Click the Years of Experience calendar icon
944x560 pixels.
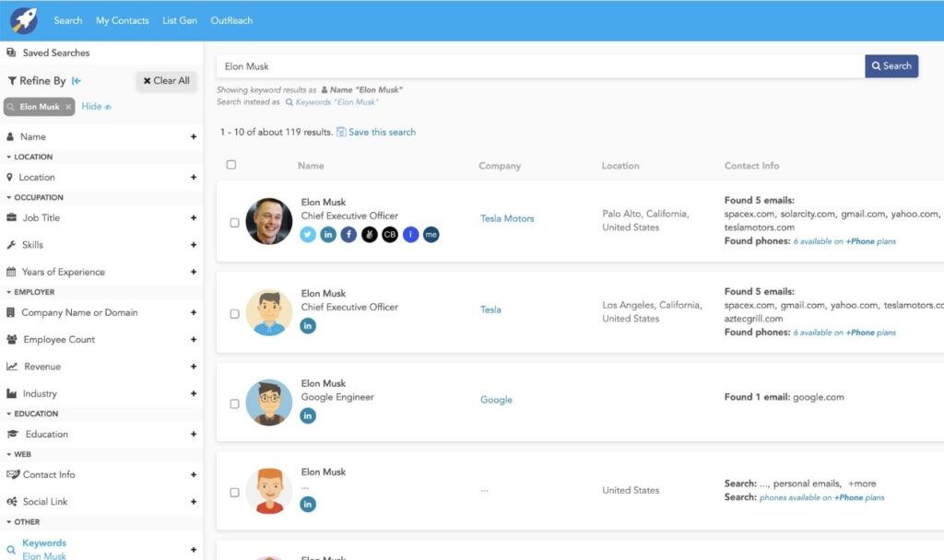(x=11, y=272)
